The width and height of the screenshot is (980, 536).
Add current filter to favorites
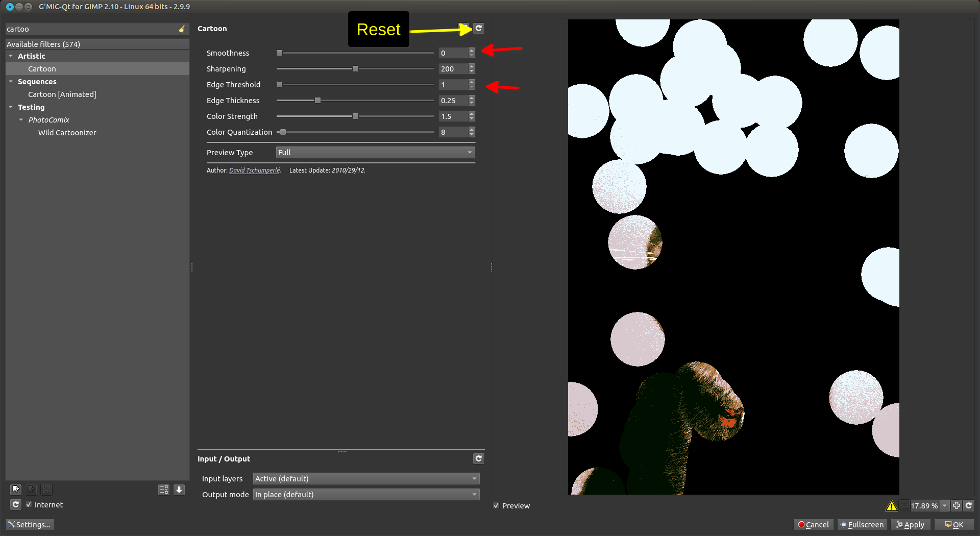coord(16,490)
